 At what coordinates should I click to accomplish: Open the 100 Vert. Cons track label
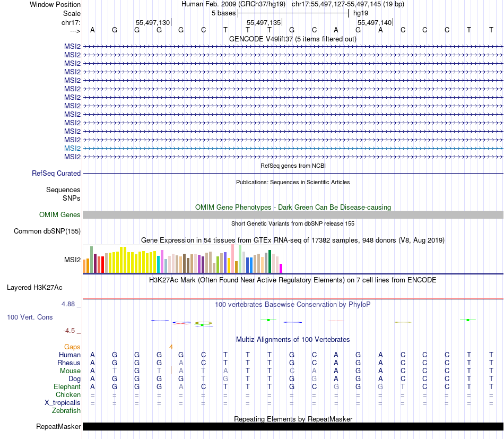(x=30, y=317)
